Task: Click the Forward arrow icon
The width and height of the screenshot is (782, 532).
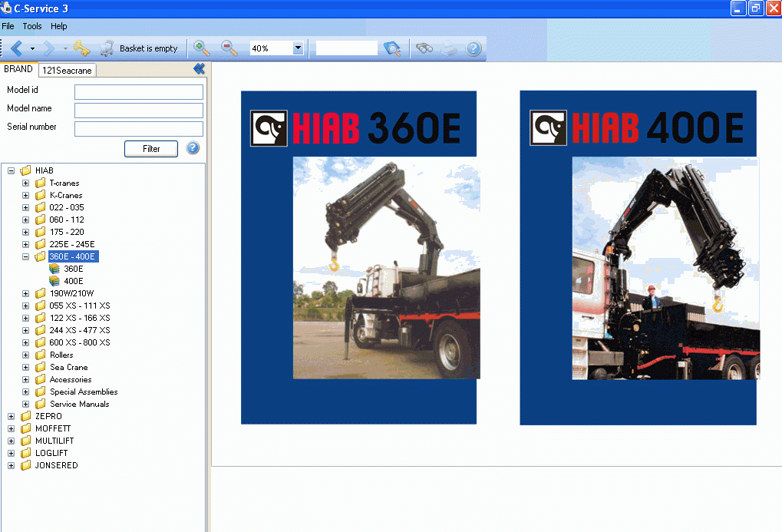Action: point(48,48)
